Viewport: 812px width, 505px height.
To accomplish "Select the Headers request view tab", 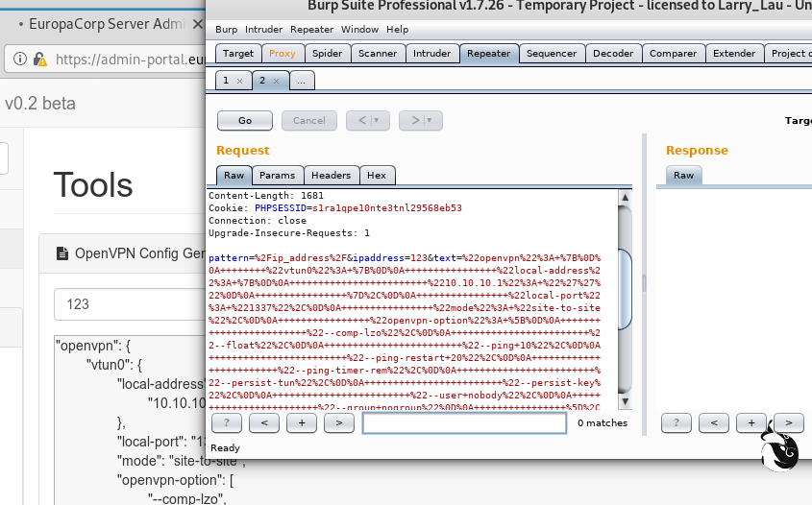I will point(331,176).
